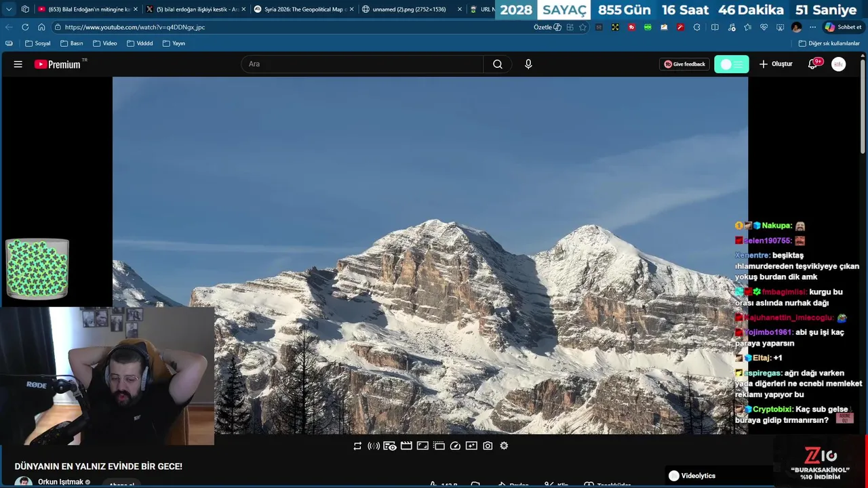Open the Yayın bookmarks folder
The width and height of the screenshot is (868, 488).
174,43
